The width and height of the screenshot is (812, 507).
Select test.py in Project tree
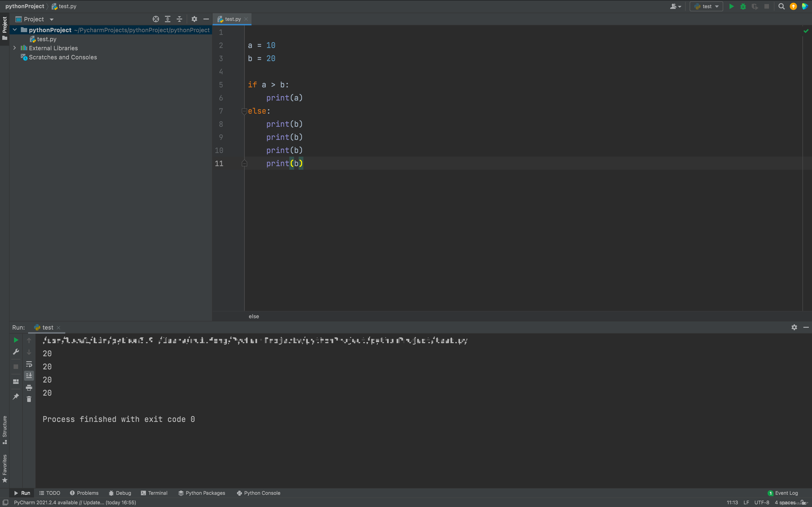click(46, 39)
